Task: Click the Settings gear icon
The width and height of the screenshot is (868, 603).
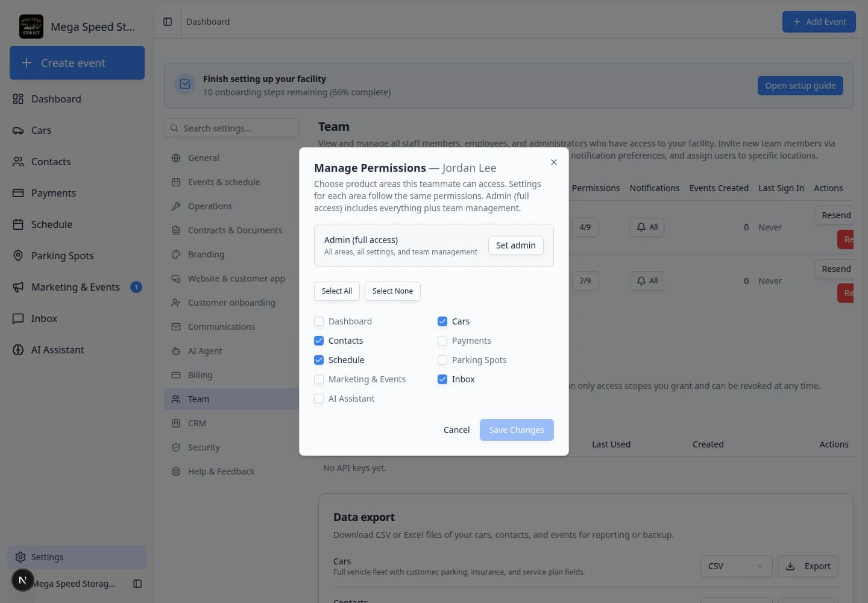Action: (20, 557)
